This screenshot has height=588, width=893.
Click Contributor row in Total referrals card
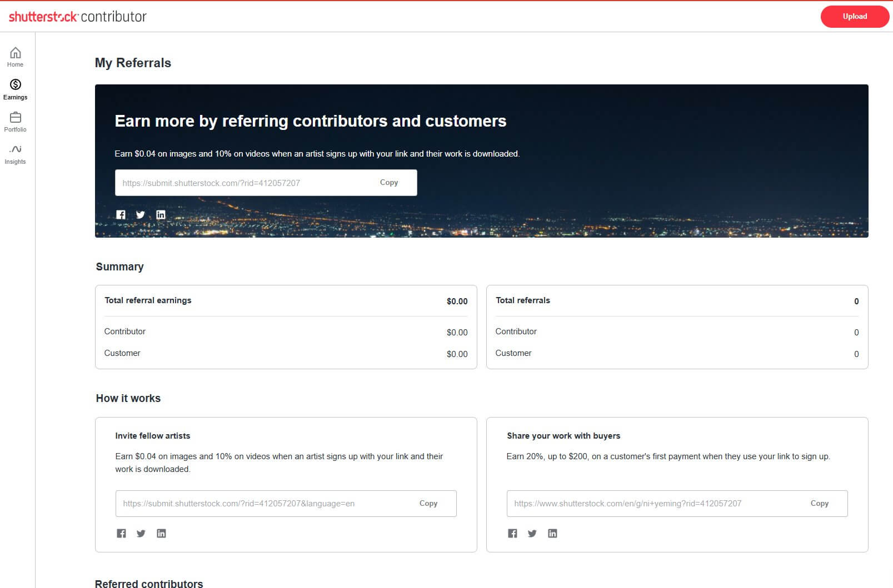pos(677,332)
